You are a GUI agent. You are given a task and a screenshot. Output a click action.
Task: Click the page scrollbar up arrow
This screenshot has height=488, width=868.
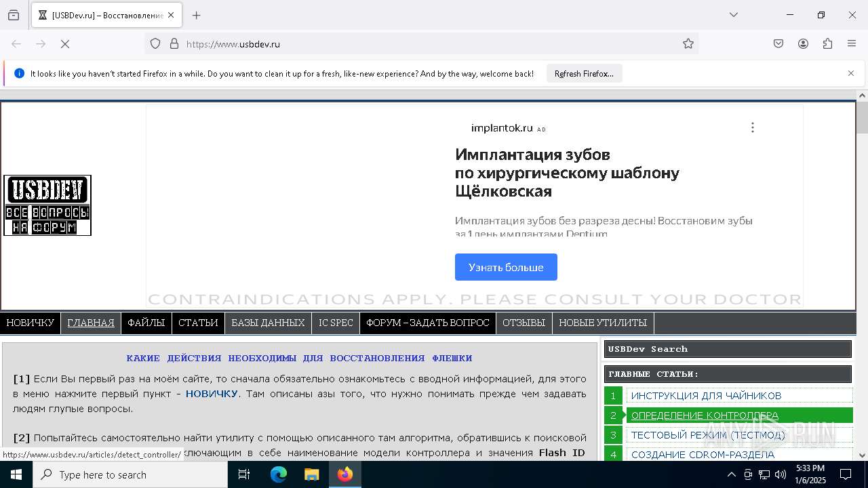[x=862, y=96]
